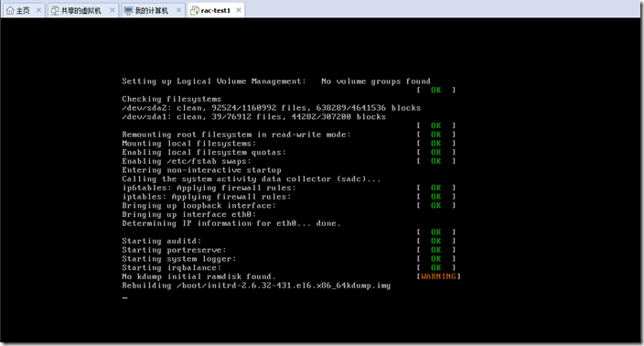Click 'No kdump initial ramdisk found' line
Viewport: 644px width, 346px height.
[x=199, y=276]
